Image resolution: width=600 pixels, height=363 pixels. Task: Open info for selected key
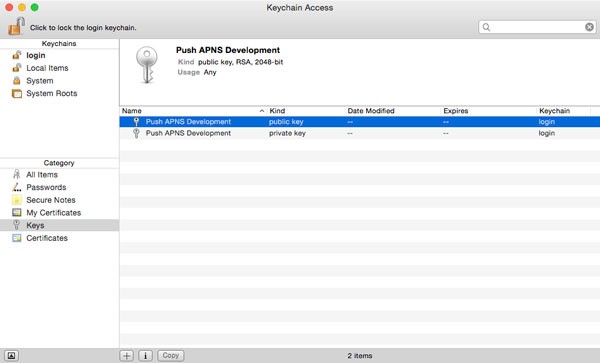pos(145,356)
